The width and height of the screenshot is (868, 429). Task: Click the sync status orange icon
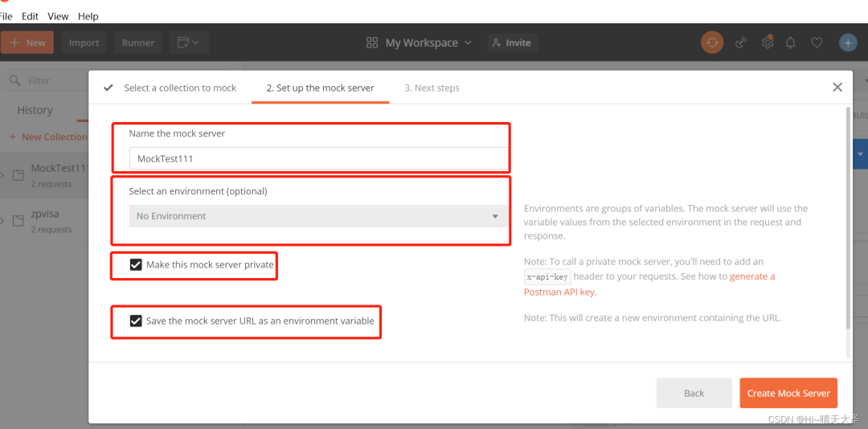(x=712, y=43)
